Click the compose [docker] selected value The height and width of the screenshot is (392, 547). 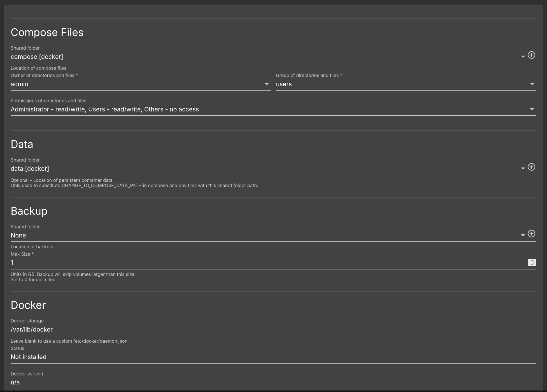click(x=37, y=57)
